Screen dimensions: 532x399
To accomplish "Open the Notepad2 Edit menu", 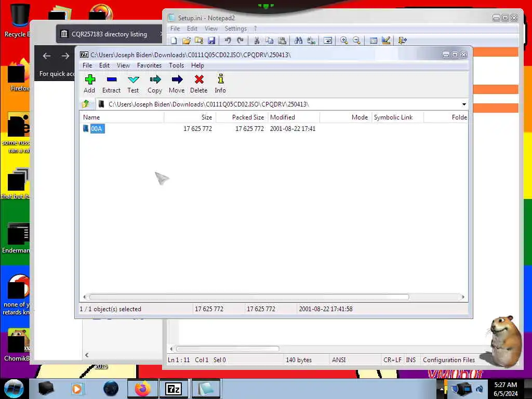I will (192, 29).
